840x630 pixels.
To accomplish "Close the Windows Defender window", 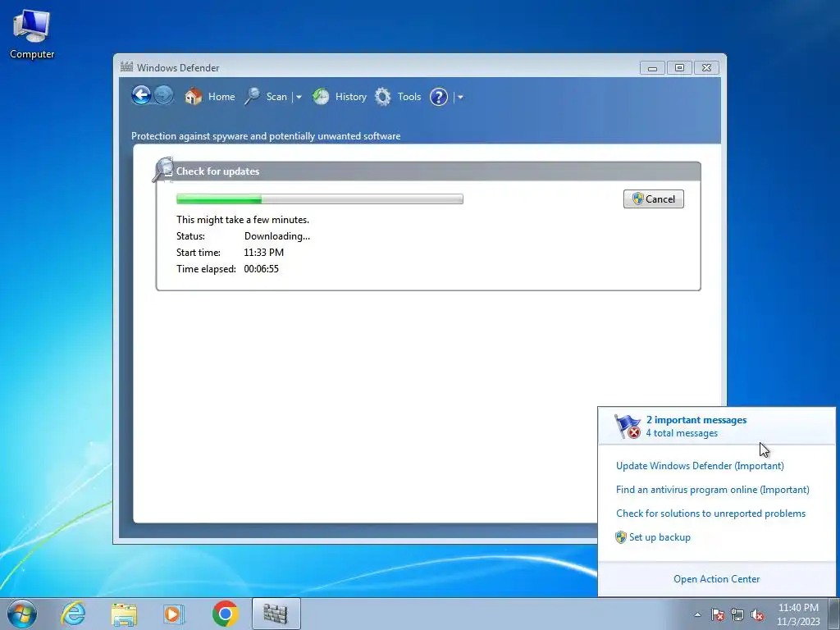I will point(706,68).
